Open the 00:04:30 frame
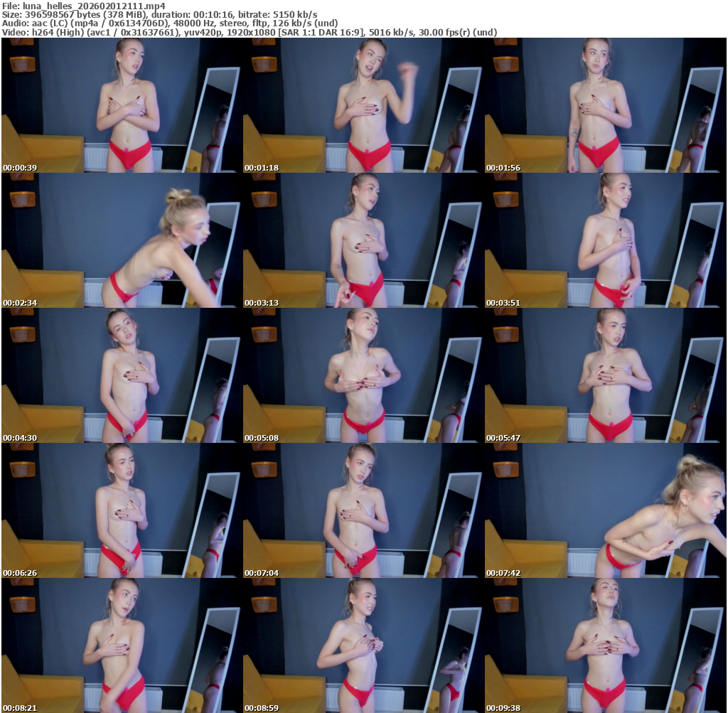Screen dimensions: 728x713 pyautogui.click(x=121, y=375)
